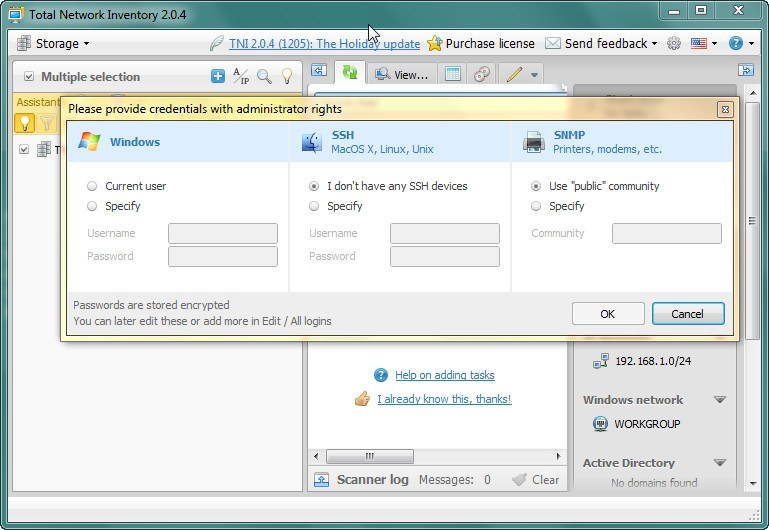This screenshot has width=769, height=530.
Task: Open the blue Help question-mark menu
Action: pyautogui.click(x=741, y=44)
